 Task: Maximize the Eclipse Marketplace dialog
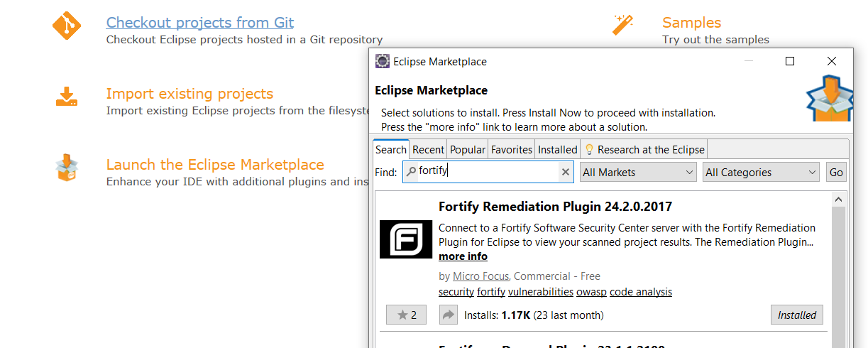(789, 61)
